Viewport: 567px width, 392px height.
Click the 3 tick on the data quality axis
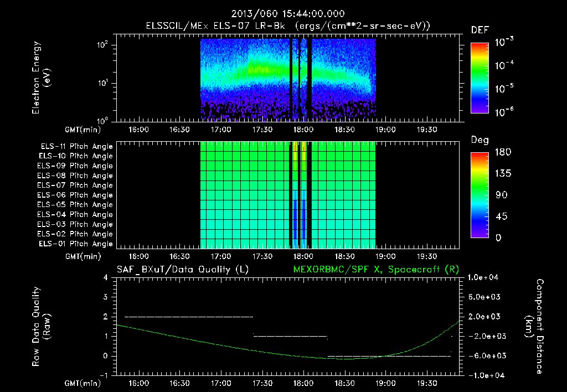click(x=105, y=297)
